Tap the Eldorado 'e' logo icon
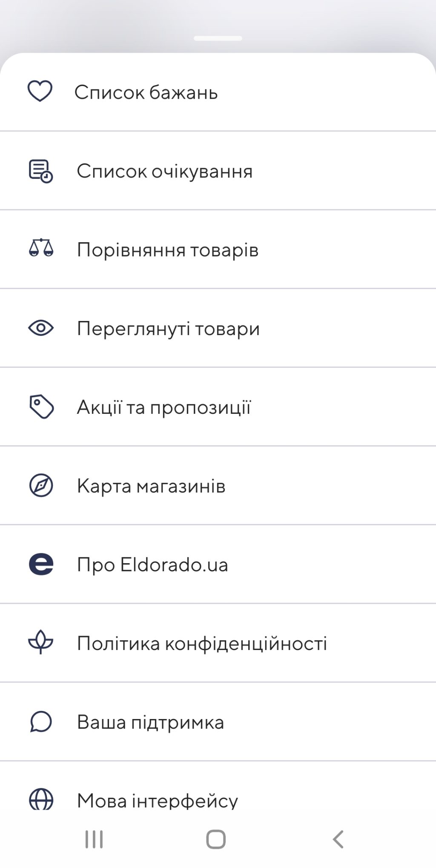 41,564
